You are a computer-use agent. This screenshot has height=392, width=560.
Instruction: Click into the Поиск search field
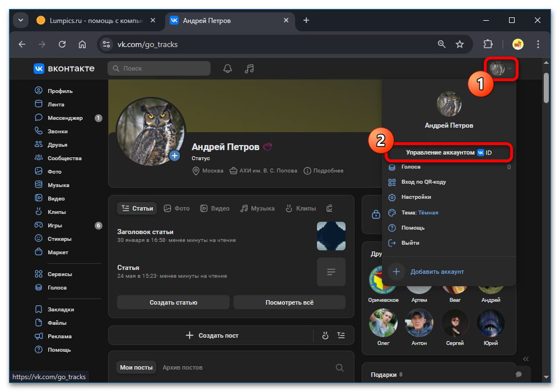click(x=159, y=68)
